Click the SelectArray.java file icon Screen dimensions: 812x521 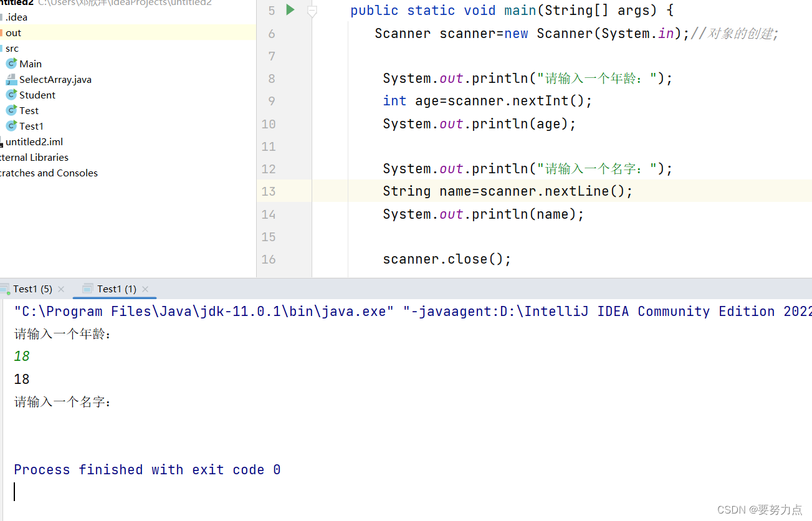[x=11, y=79]
